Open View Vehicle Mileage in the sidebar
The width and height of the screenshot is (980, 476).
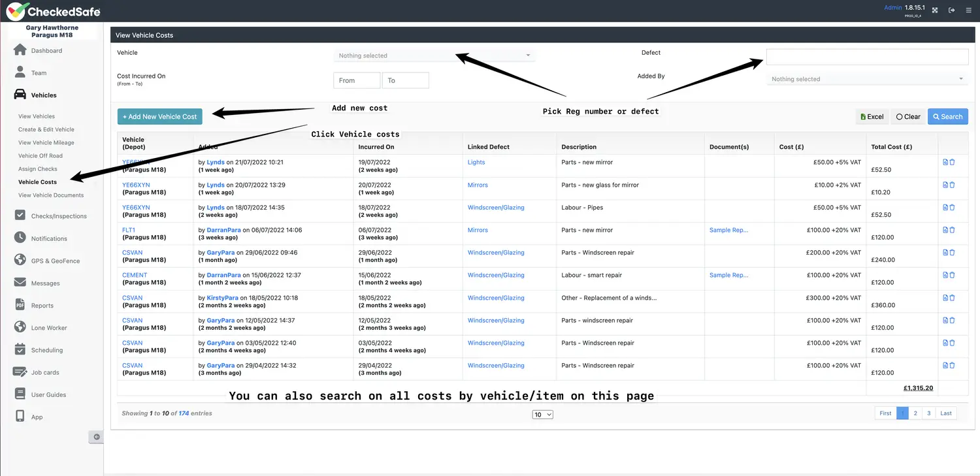click(46, 142)
